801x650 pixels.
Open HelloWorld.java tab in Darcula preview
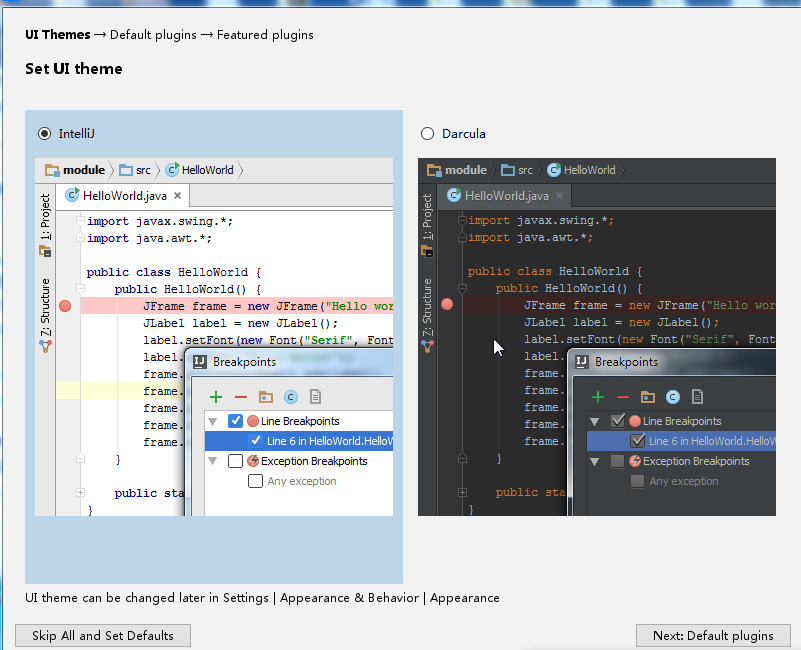coord(505,196)
